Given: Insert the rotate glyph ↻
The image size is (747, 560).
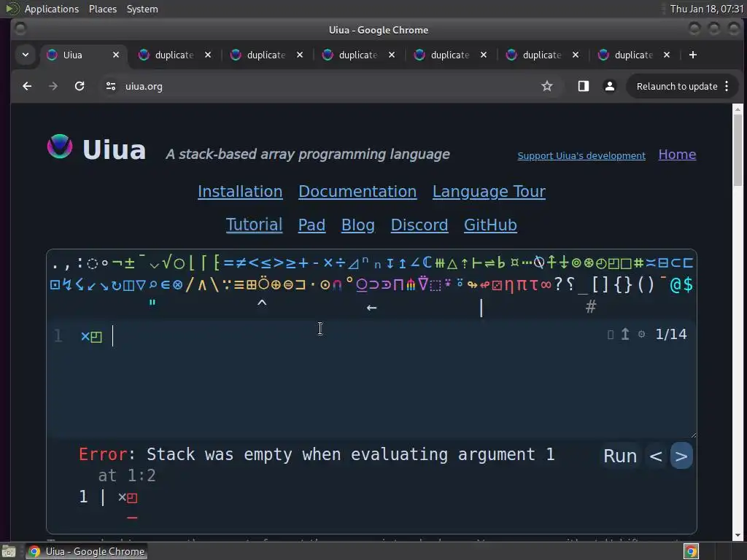Looking at the screenshot, I should pos(116,286).
